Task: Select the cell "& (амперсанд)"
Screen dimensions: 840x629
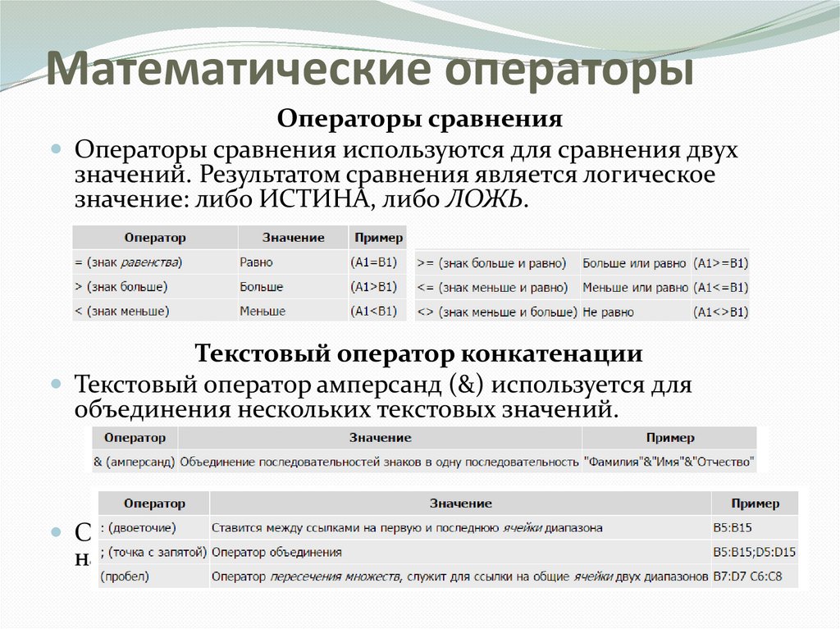Action: 135,462
